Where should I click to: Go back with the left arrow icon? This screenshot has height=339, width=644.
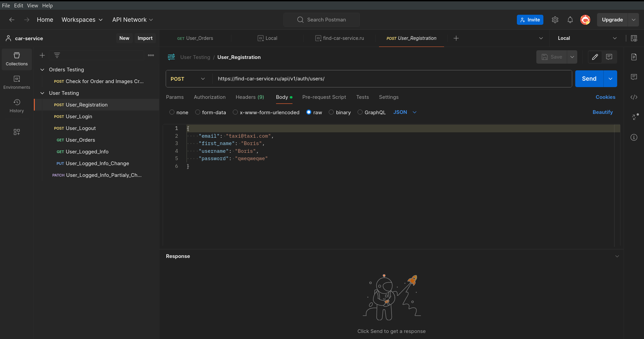(12, 20)
